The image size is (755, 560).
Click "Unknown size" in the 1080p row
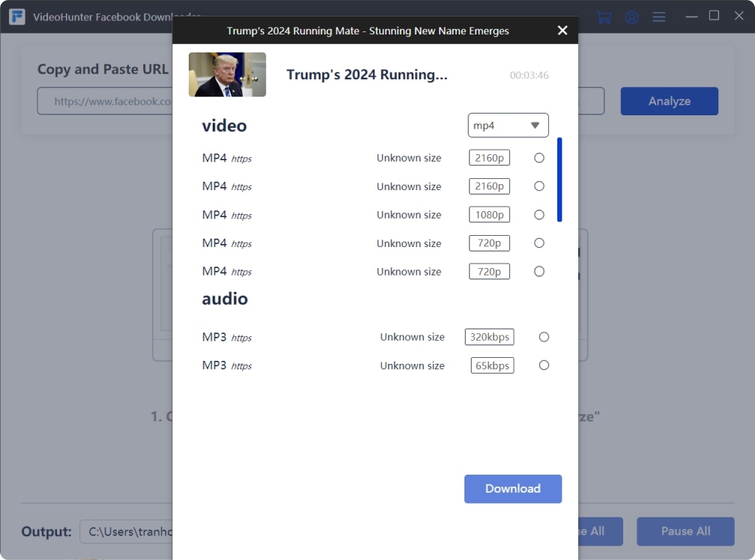point(409,215)
